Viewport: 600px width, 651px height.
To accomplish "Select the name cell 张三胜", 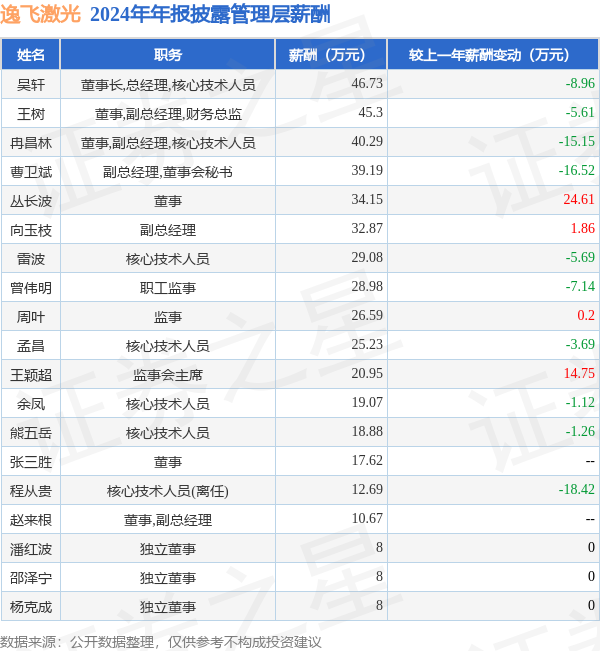I will (x=31, y=462).
